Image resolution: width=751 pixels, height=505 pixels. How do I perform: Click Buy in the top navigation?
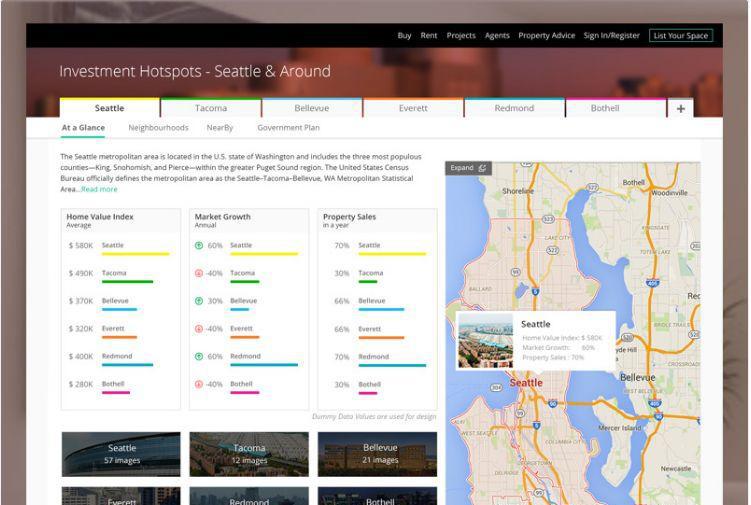point(404,35)
